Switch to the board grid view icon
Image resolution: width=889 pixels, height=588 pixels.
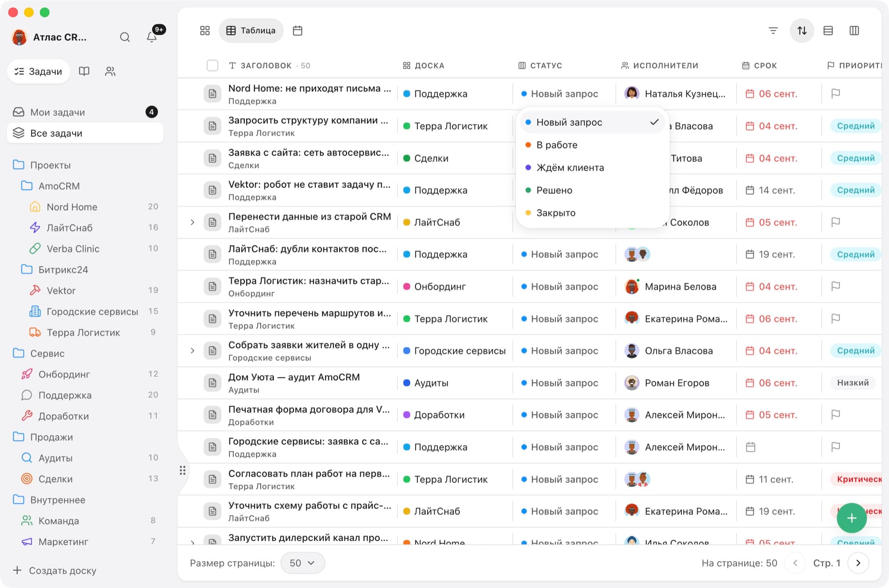tap(205, 31)
